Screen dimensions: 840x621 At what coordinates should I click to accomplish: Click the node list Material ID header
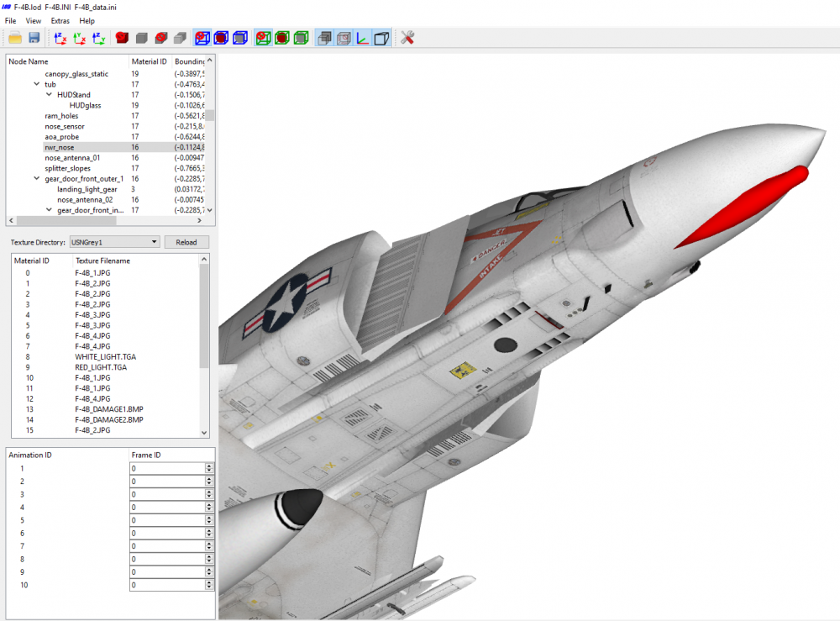(150, 61)
